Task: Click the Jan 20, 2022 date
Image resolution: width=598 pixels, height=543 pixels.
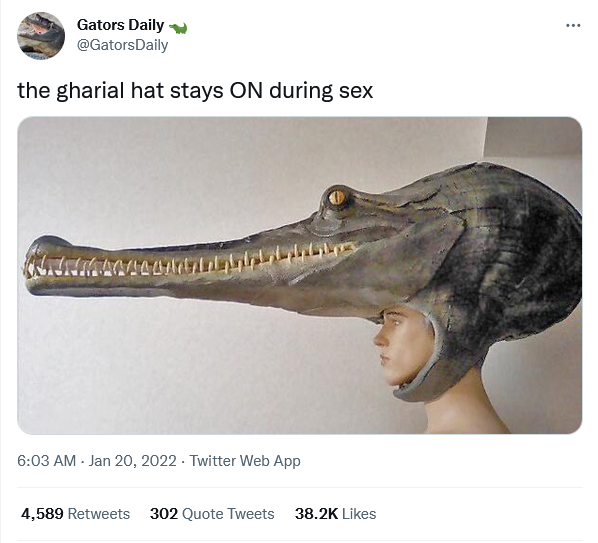Action: pos(133,461)
